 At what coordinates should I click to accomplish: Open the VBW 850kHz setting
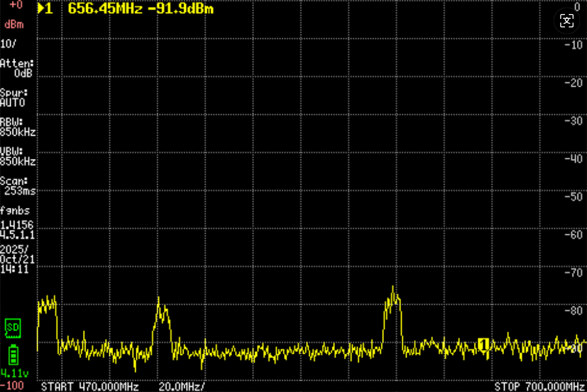coord(18,156)
